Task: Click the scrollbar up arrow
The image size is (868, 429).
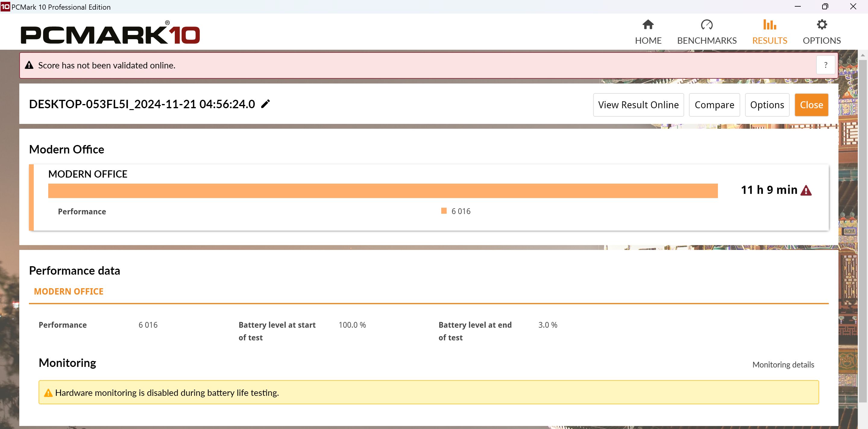Action: click(x=863, y=55)
